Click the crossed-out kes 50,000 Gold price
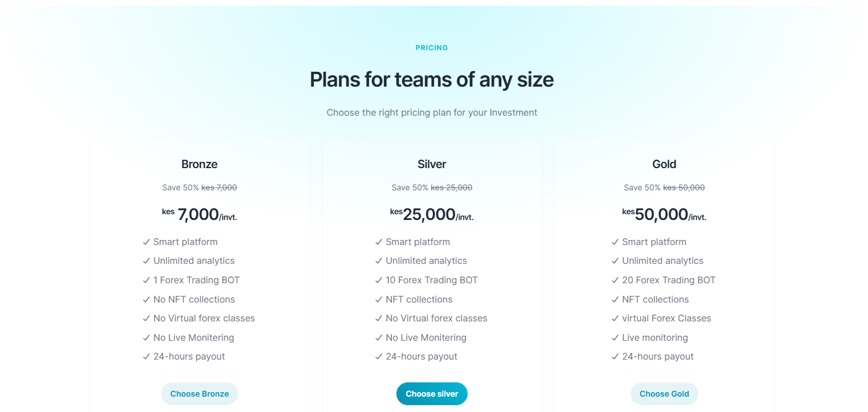868x412 pixels. (x=683, y=187)
